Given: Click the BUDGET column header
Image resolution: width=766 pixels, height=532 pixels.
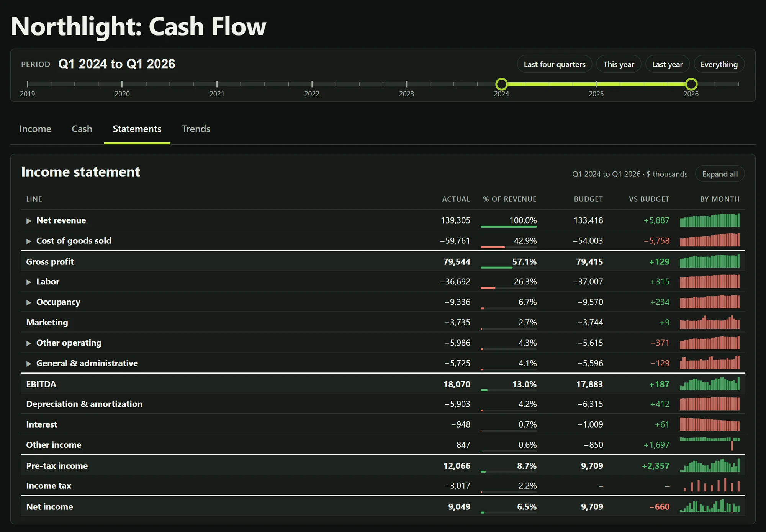Looking at the screenshot, I should 588,199.
